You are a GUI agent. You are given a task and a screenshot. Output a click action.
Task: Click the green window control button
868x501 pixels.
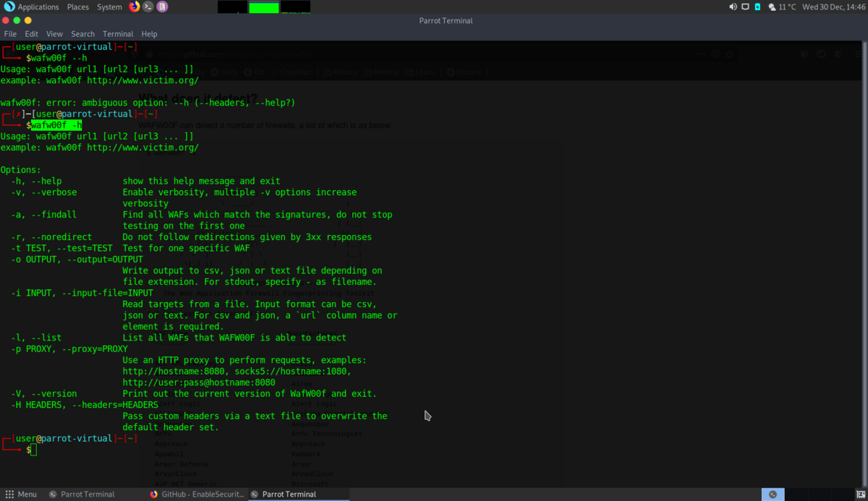point(17,20)
